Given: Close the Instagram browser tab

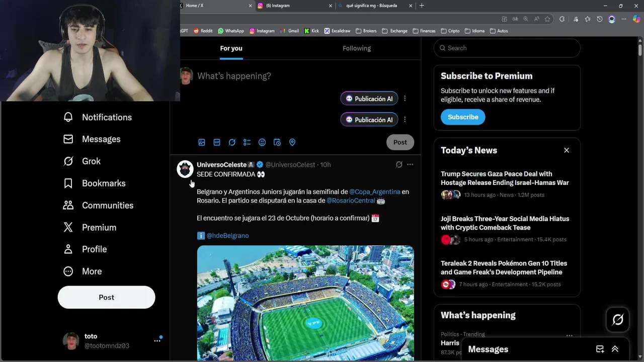Looking at the screenshot, I should [x=331, y=6].
